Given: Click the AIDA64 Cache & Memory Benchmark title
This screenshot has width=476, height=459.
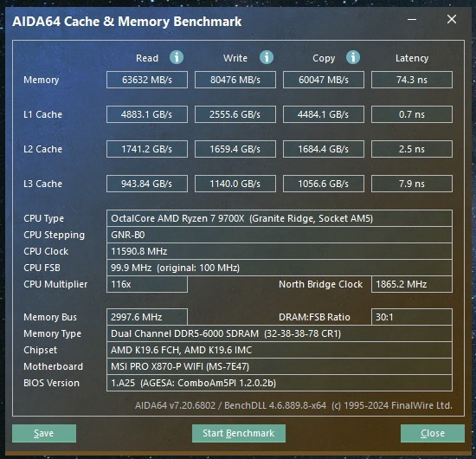Looking at the screenshot, I should 127,22.
